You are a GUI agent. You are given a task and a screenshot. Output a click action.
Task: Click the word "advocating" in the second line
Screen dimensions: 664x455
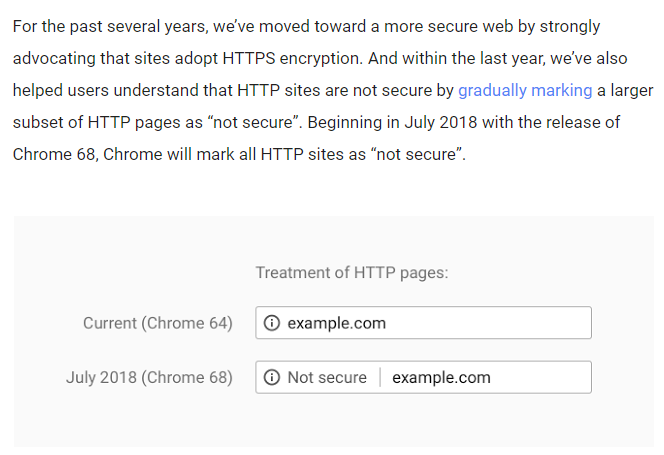pyautogui.click(x=54, y=58)
